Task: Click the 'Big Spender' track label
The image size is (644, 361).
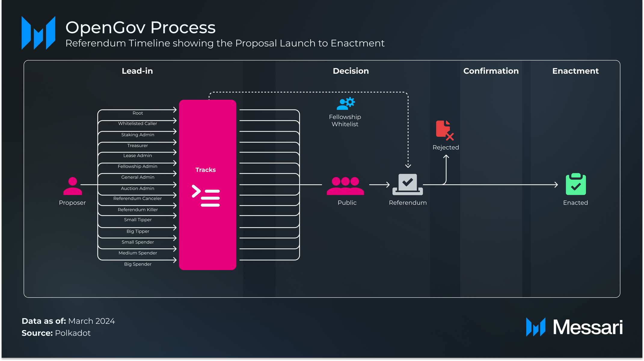Action: 138,264
